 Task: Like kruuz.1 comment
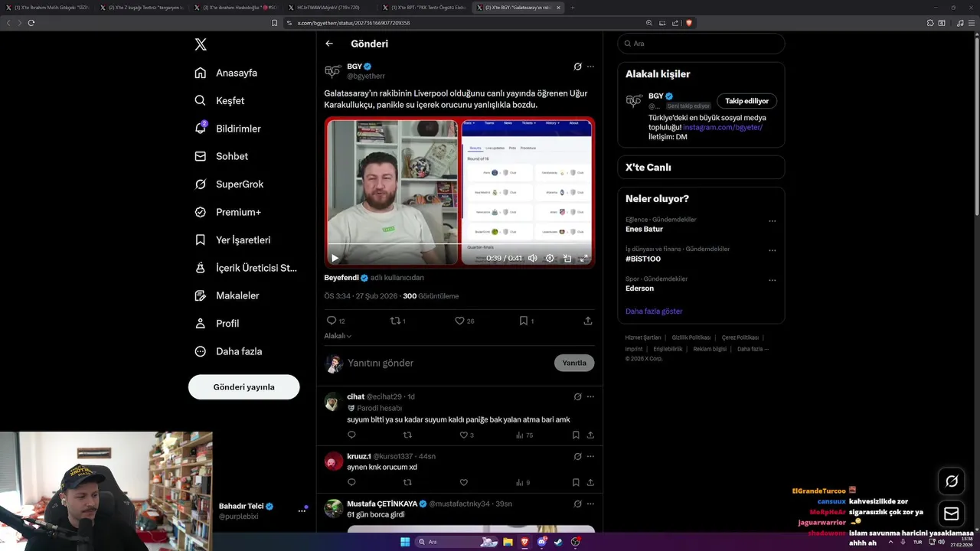463,482
